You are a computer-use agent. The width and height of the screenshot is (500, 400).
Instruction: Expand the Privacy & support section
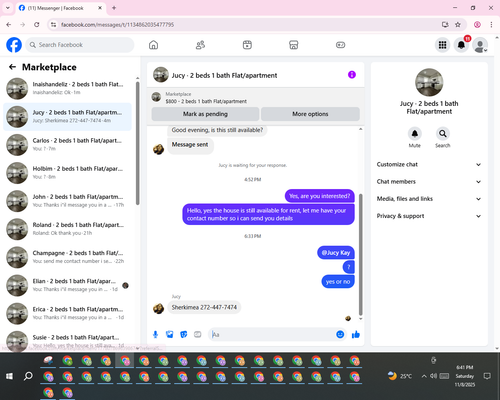[x=429, y=216]
